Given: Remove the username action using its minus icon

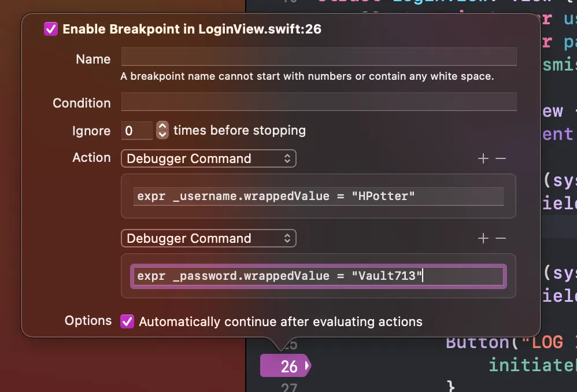Looking at the screenshot, I should [x=502, y=158].
